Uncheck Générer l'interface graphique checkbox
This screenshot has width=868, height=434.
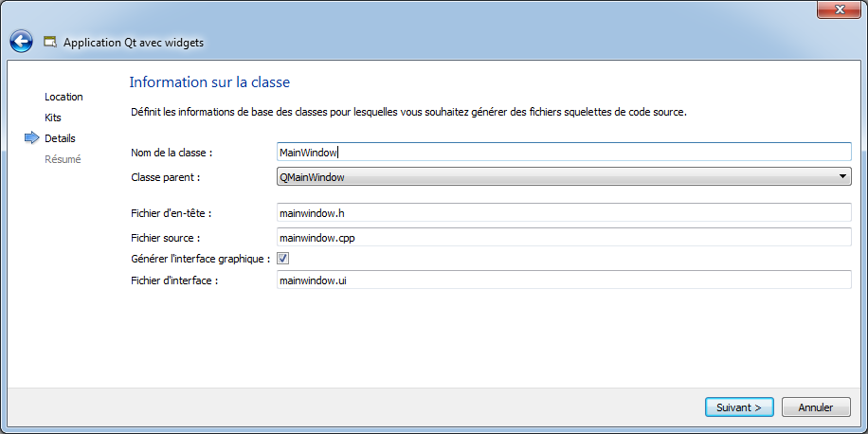pyautogui.click(x=283, y=259)
